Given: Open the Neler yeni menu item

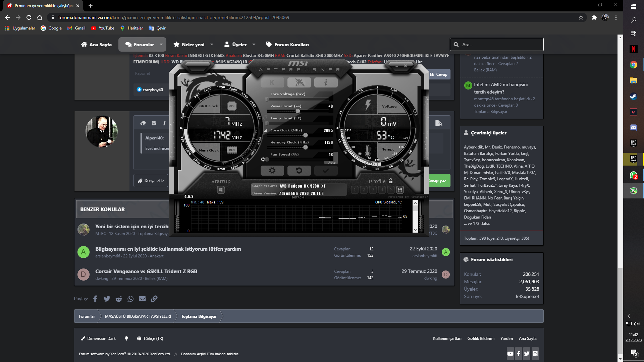Looking at the screenshot, I should coord(189,45).
